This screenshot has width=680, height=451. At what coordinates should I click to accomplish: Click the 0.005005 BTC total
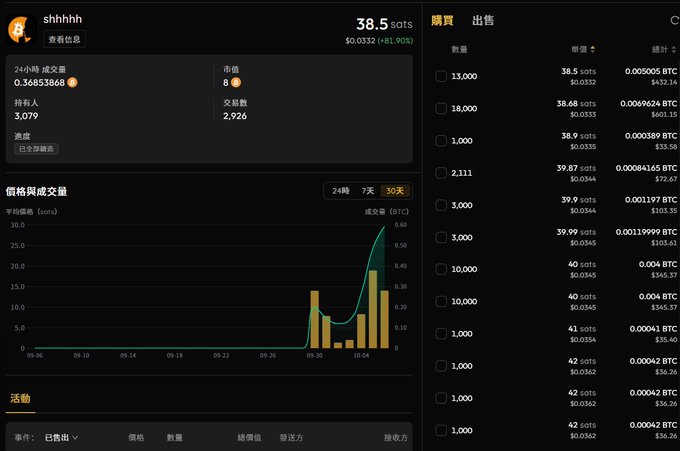[651, 71]
